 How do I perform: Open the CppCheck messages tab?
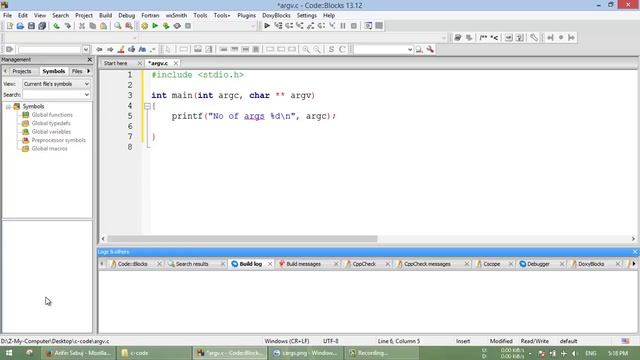point(427,264)
